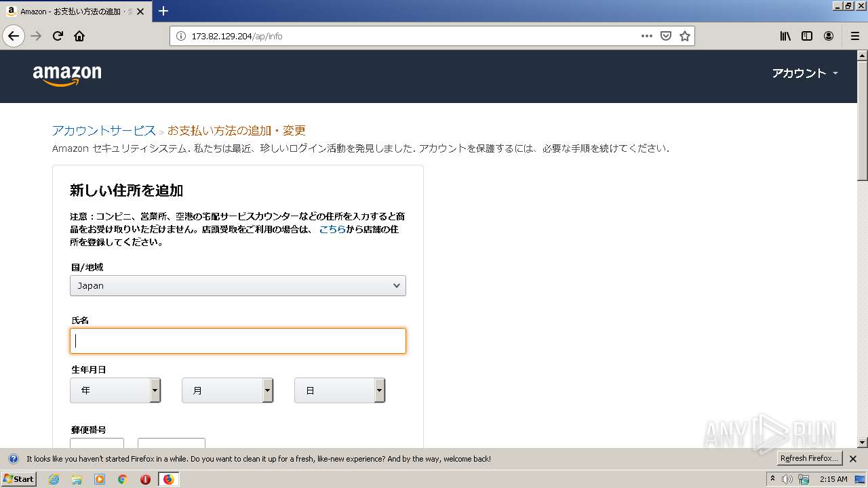Open the 国/地域 Japan dropdown
Image resolution: width=868 pixels, height=488 pixels.
click(x=238, y=285)
